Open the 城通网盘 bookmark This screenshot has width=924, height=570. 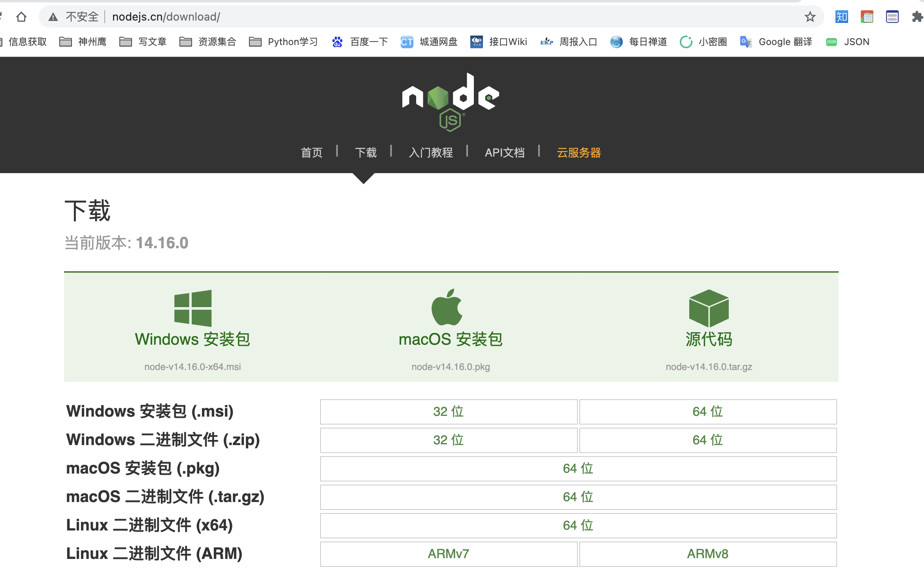(x=429, y=42)
